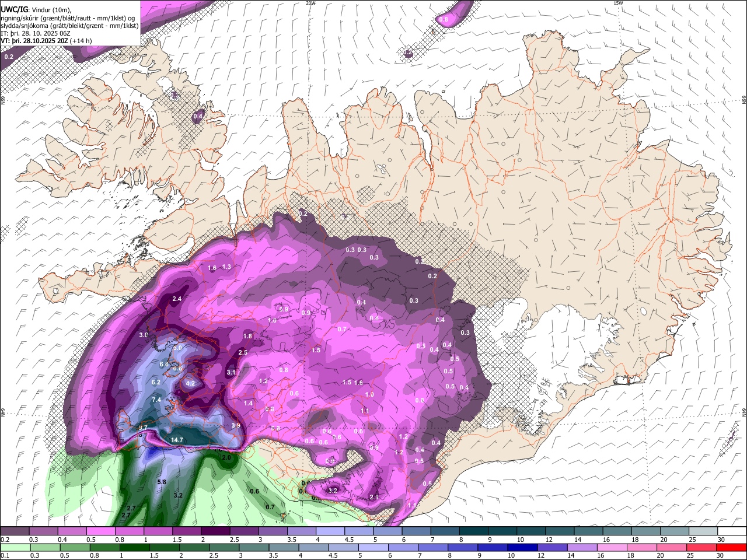Click the dark mauve 0.2 swatch in upper scale
This screenshot has height=560, width=747.
tap(15, 531)
